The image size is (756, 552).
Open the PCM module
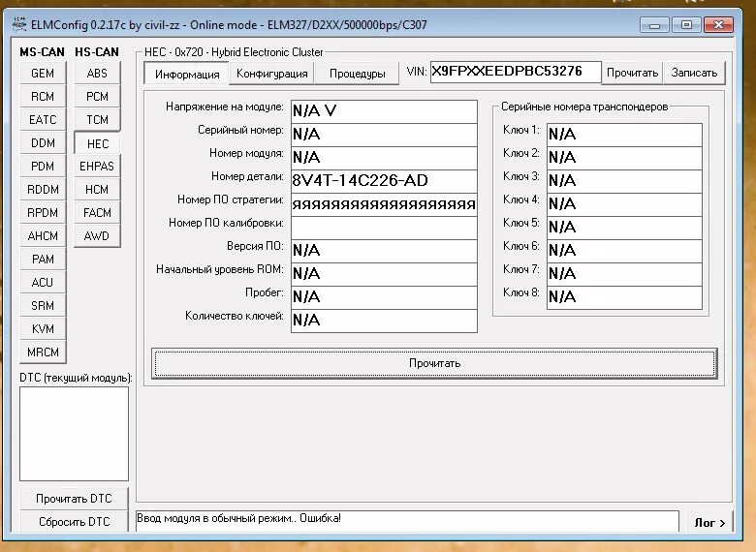click(x=97, y=96)
